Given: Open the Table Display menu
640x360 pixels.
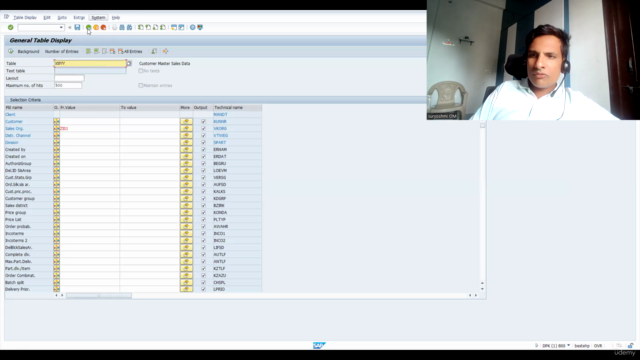Looking at the screenshot, I should pos(25,18).
